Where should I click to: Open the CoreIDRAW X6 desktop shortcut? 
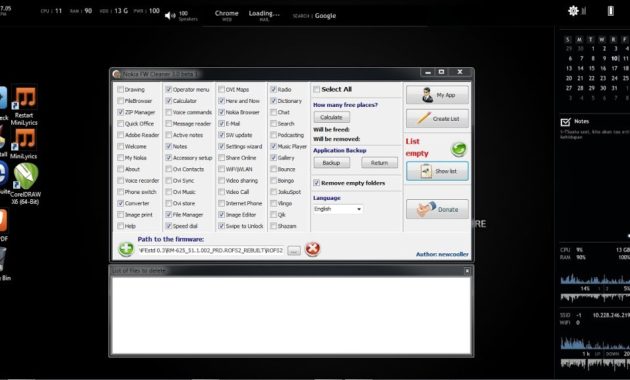click(26, 184)
